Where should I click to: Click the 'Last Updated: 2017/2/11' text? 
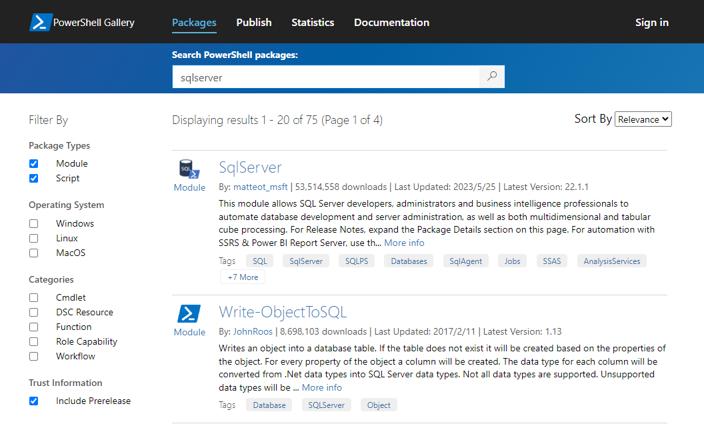coord(425,332)
